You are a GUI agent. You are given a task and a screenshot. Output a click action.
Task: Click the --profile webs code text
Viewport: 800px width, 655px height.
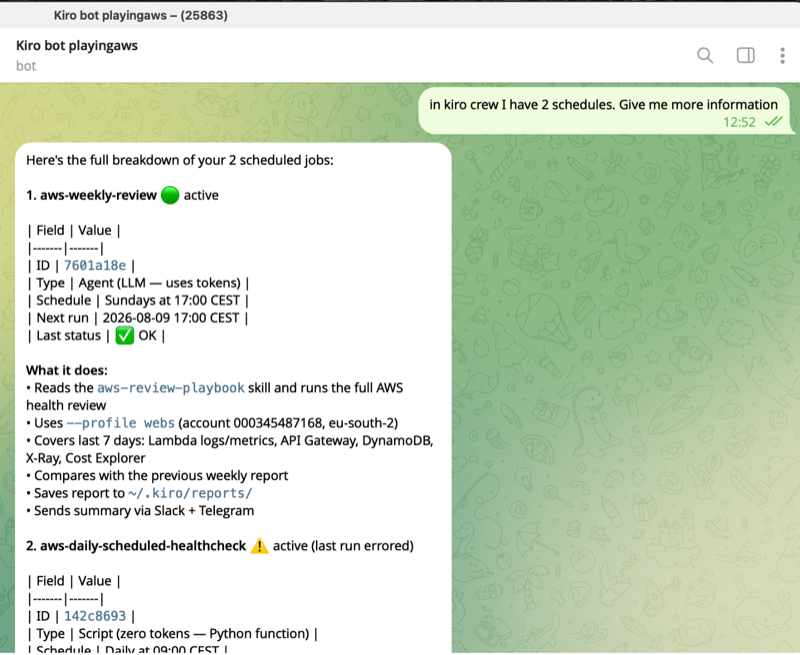tap(121, 423)
